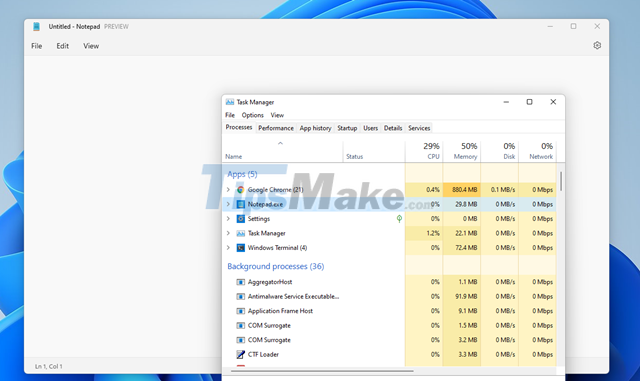Screen dimensions: 640x381
Task: Click Chrome's 880.4 MB memory cell
Action: 462,189
